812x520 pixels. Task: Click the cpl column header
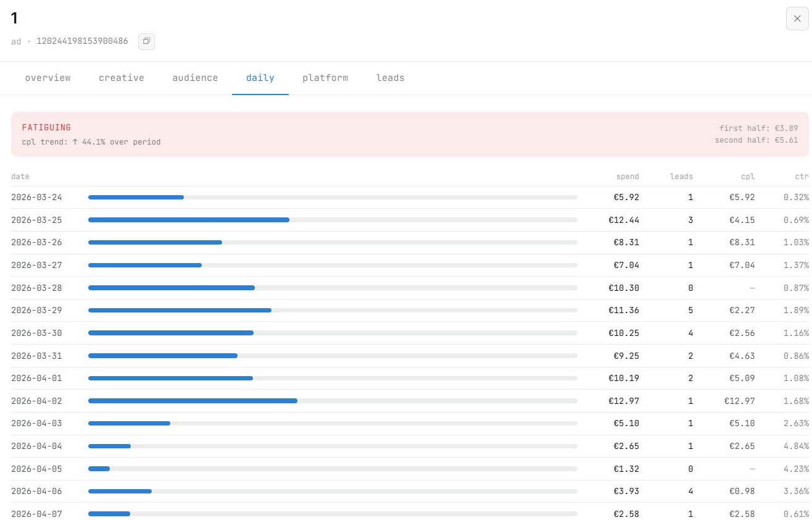[748, 177]
